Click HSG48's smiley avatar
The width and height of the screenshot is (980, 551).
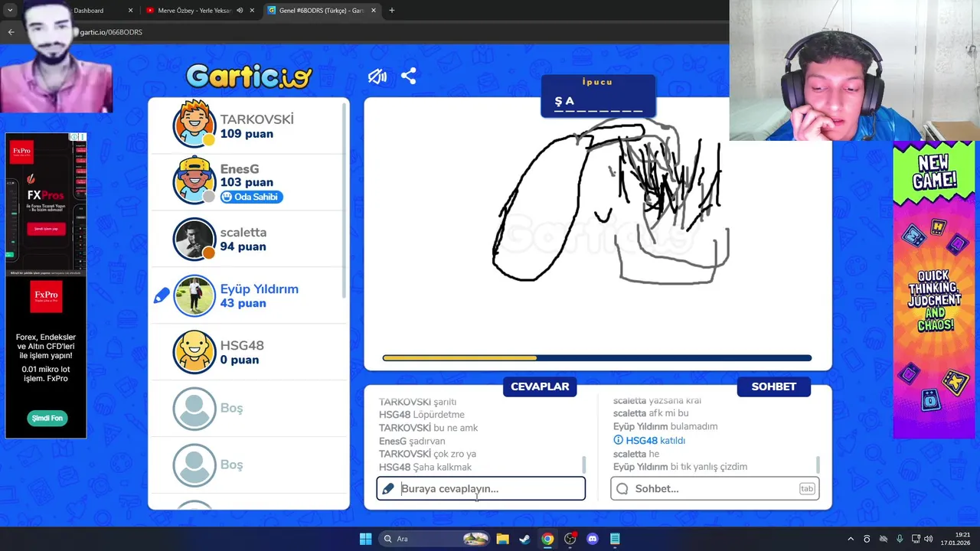[194, 352]
